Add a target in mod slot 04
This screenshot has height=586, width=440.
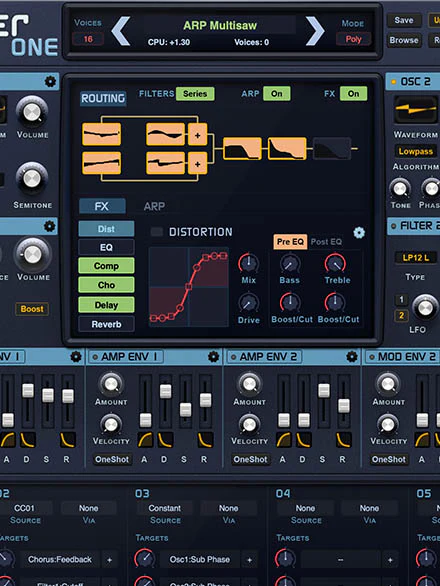click(390, 560)
